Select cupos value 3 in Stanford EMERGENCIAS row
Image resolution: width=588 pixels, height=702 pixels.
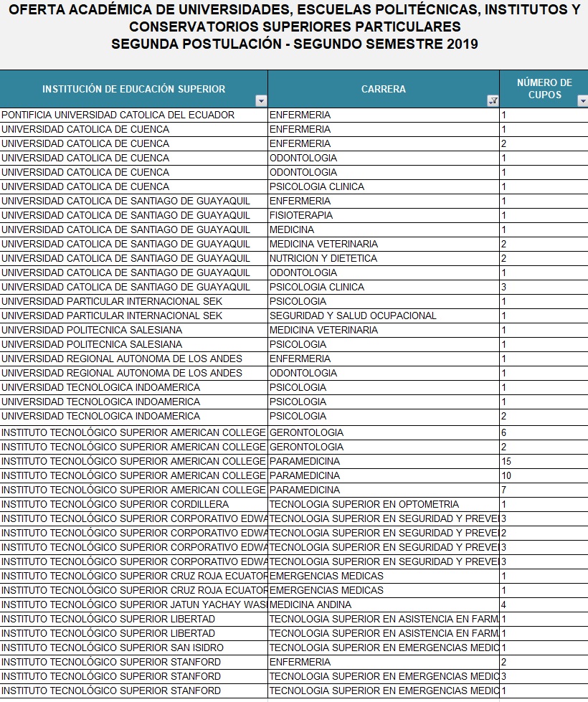pyautogui.click(x=544, y=676)
